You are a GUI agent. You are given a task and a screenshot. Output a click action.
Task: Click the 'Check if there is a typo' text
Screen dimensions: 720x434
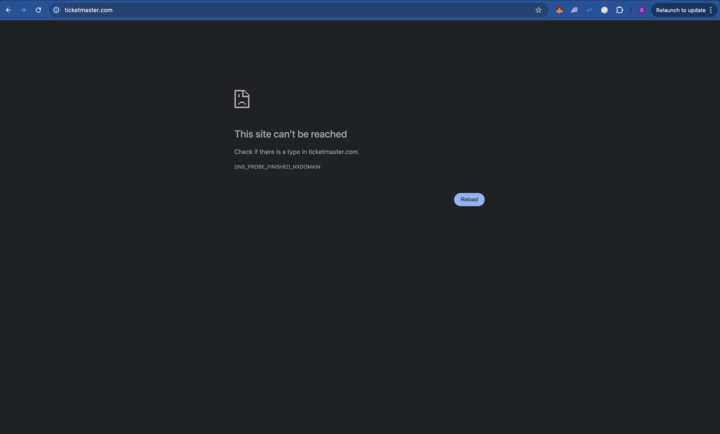coord(297,152)
